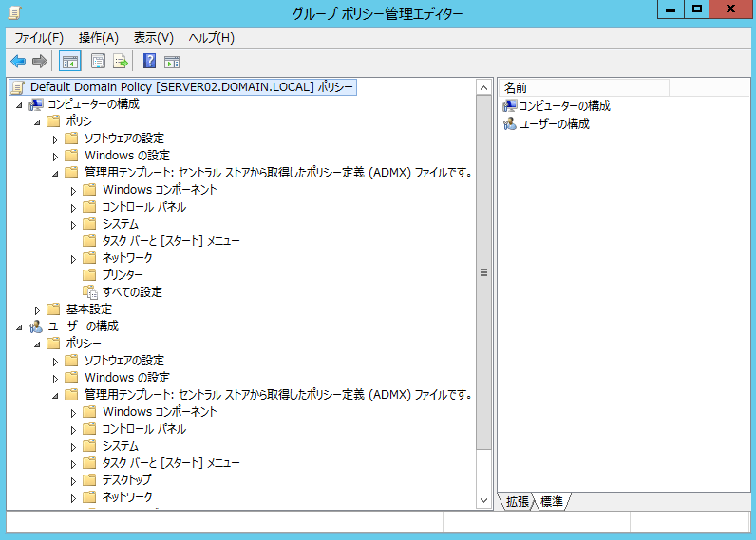Click the コンピューターの構成 icon in right pane
The width and height of the screenshot is (756, 540).
point(509,106)
